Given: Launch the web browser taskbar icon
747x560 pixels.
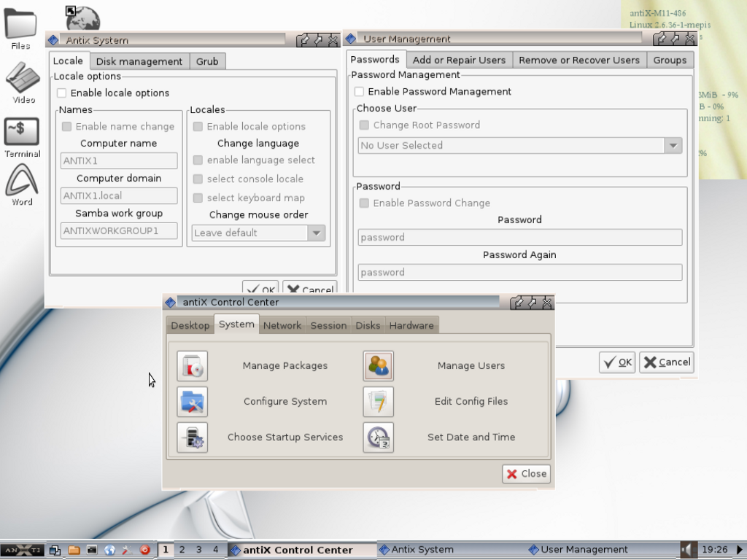Looking at the screenshot, I should pos(109,550).
